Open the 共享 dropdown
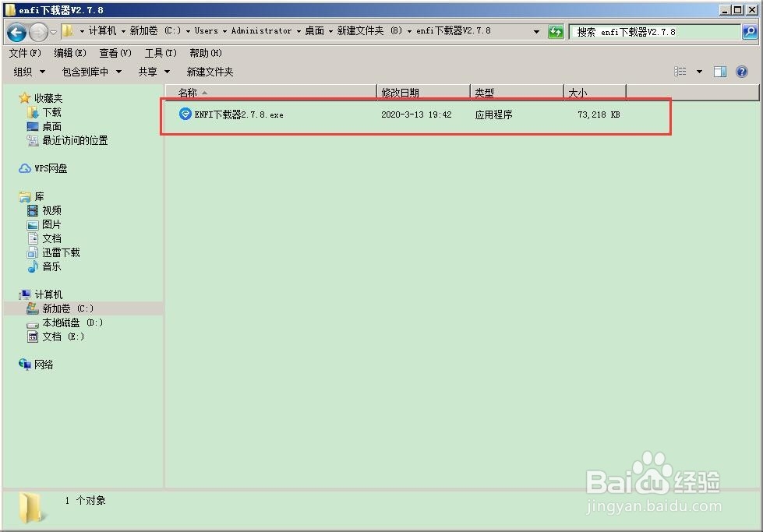 tap(154, 72)
